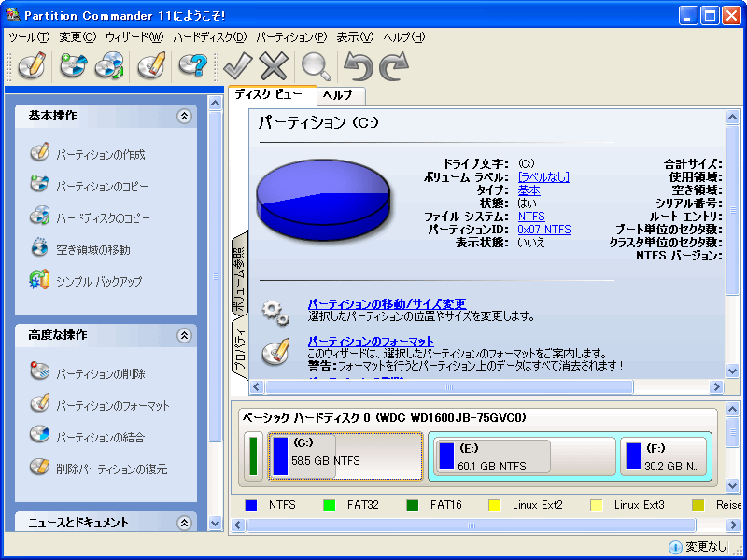The image size is (747, 560).
Task: Open the ヘルプ(H) menu in the menu bar
Action: pos(404,37)
